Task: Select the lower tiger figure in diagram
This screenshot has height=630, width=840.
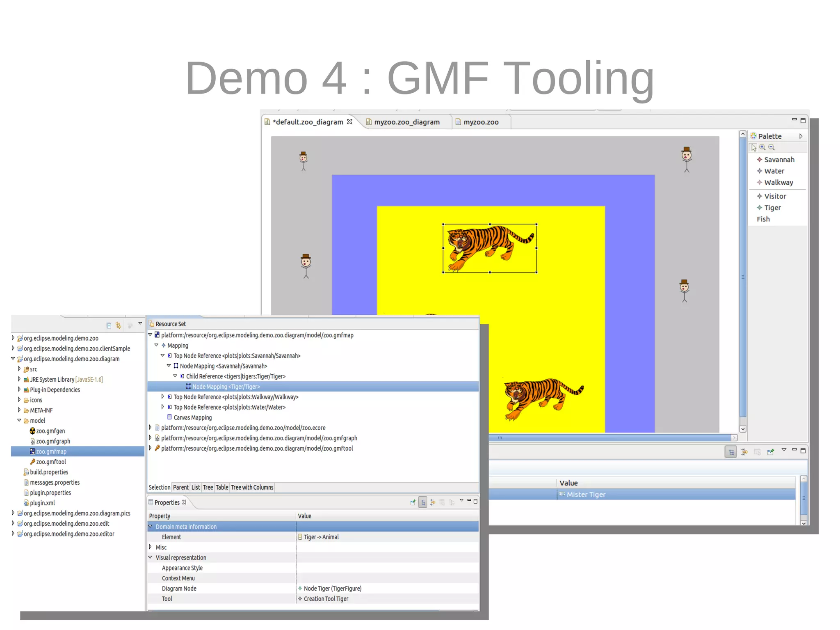Action: (x=543, y=399)
